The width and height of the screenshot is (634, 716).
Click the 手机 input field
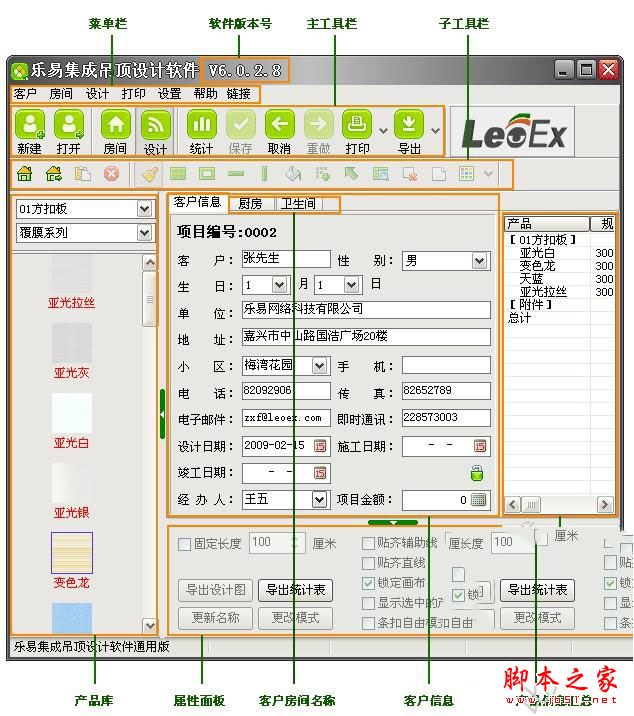(446, 366)
